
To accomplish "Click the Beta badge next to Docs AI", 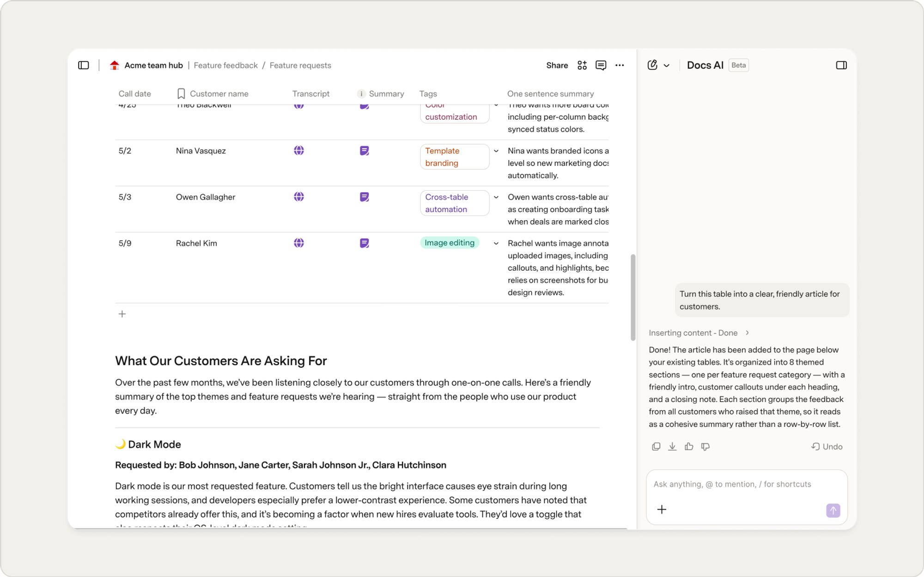I will pyautogui.click(x=738, y=65).
